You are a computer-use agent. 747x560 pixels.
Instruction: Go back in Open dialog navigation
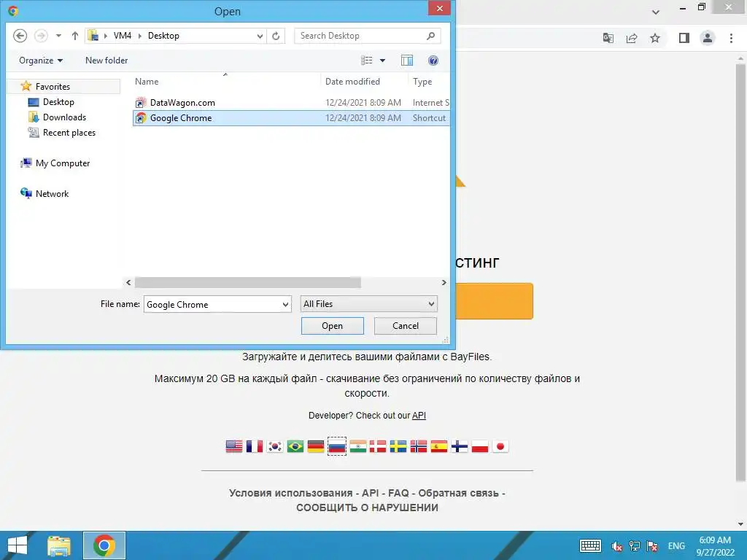tap(20, 36)
